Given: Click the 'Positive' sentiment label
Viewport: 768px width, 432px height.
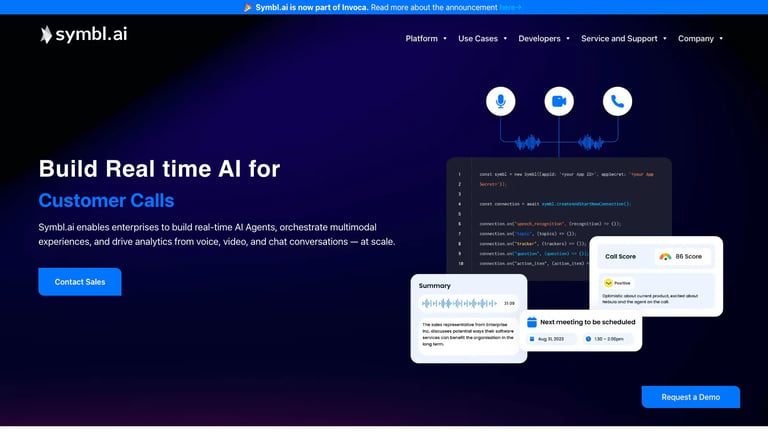Looking at the screenshot, I should [622, 283].
